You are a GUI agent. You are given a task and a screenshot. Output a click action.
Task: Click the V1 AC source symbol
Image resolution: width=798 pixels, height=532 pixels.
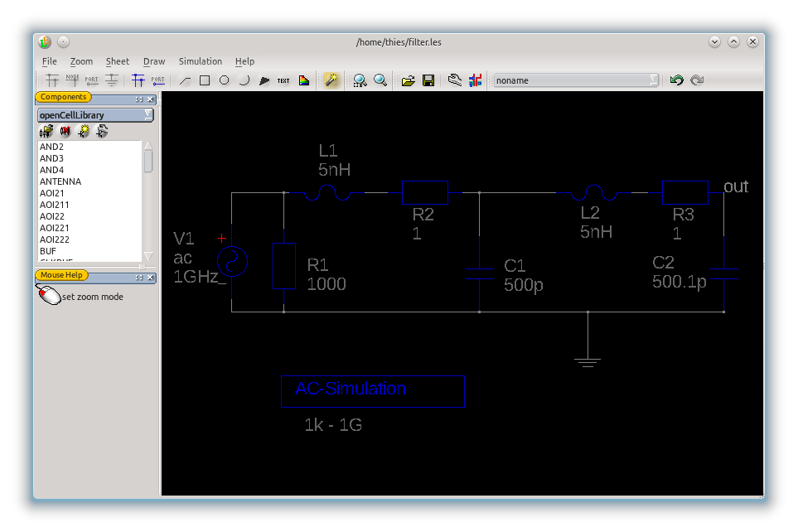232,262
